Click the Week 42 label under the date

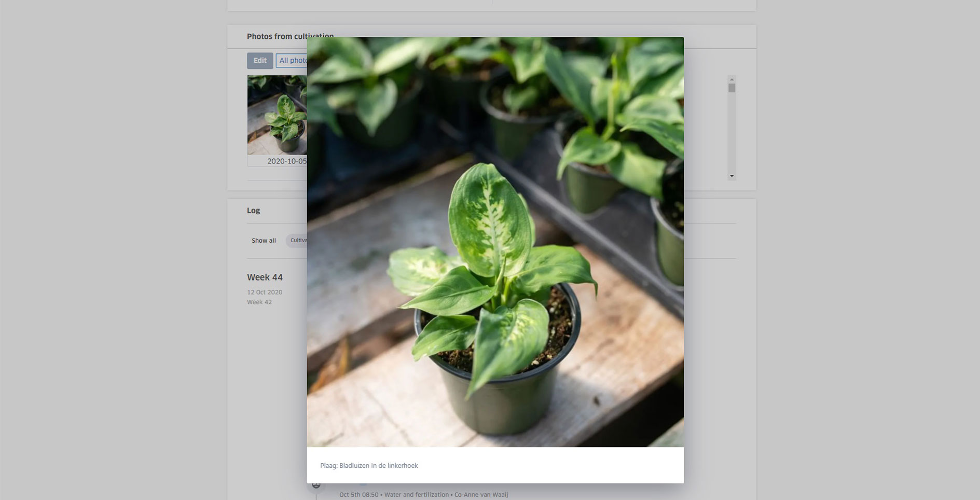coord(259,302)
